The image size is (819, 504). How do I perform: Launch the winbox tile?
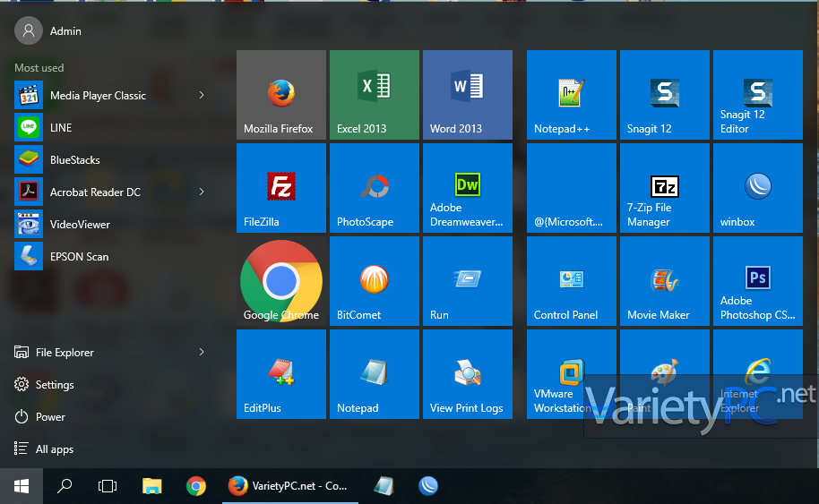758,188
